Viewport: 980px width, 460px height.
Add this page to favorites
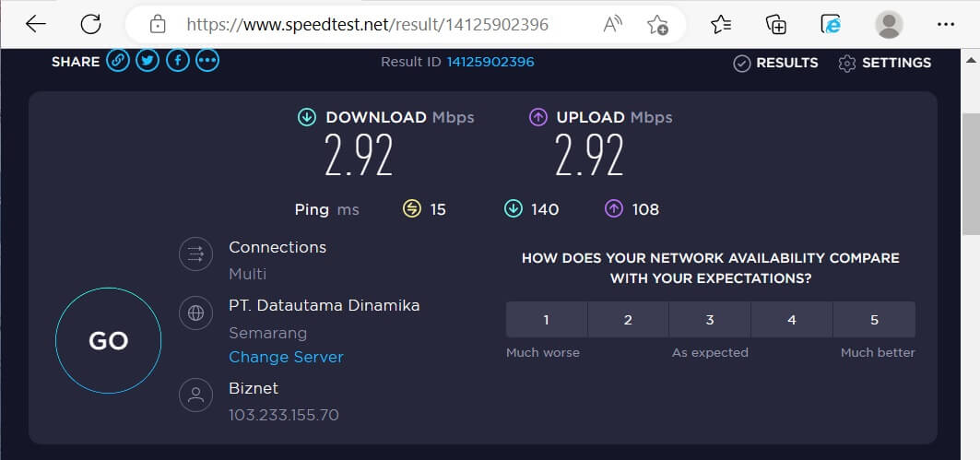pos(657,24)
